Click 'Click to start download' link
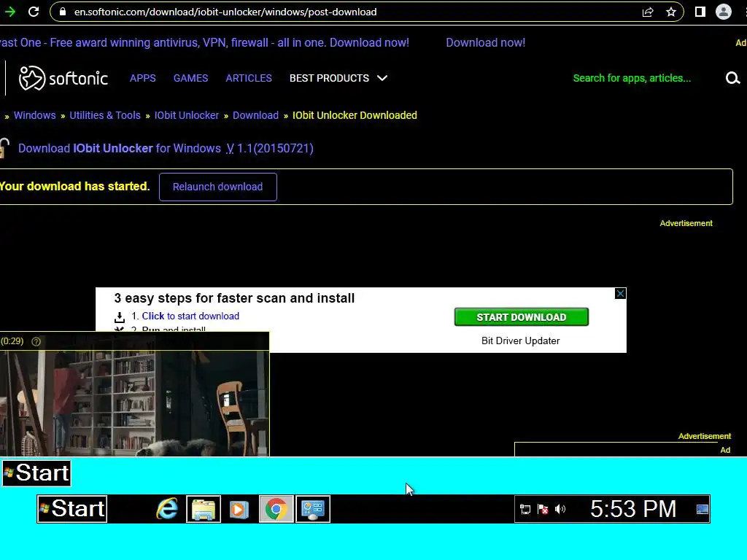The height and width of the screenshot is (560, 747). 190,316
